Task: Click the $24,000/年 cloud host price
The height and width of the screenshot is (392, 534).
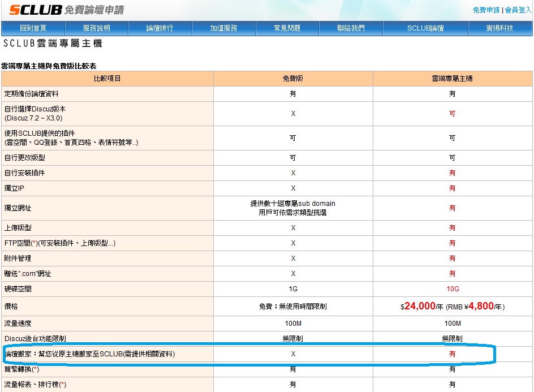Action: pyautogui.click(x=422, y=306)
